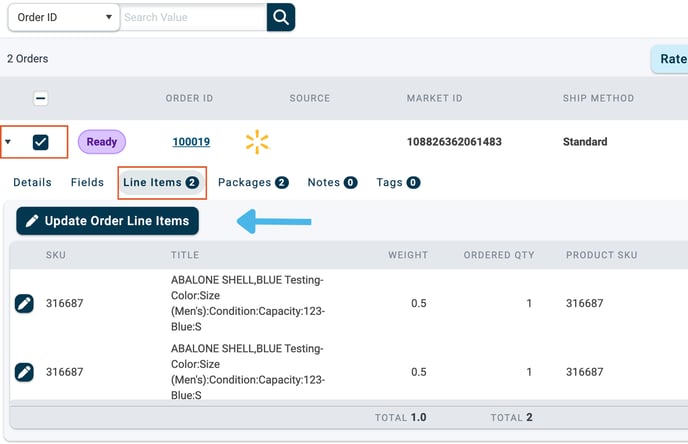Open the Packages tab
The height and width of the screenshot is (444, 688).
point(253,183)
